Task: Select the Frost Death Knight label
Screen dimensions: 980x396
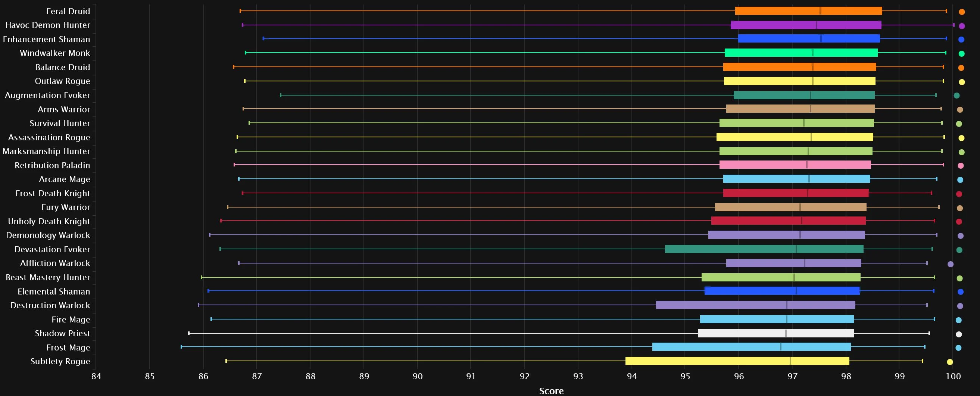Action: (53, 193)
